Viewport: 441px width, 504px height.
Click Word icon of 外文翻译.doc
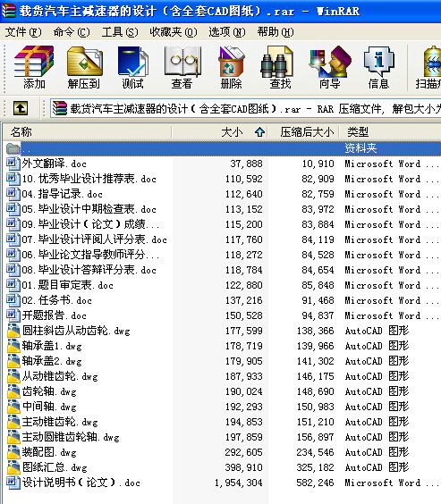(x=13, y=164)
